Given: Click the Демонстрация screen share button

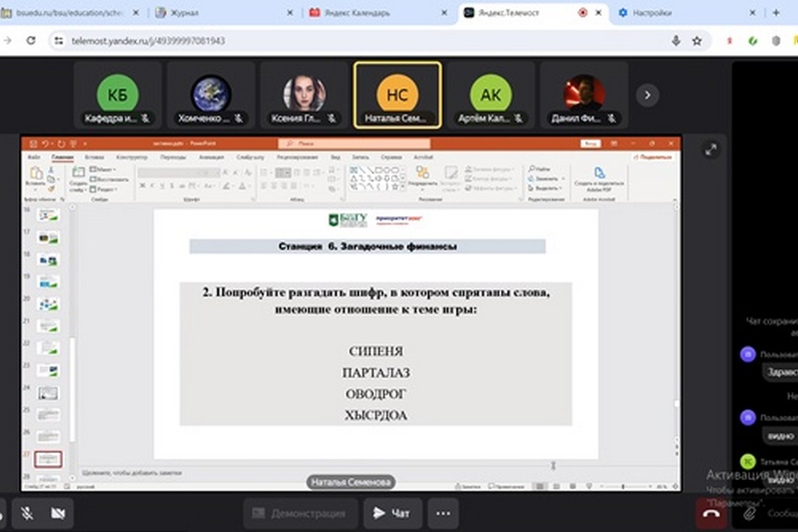Looking at the screenshot, I should pyautogui.click(x=299, y=514).
